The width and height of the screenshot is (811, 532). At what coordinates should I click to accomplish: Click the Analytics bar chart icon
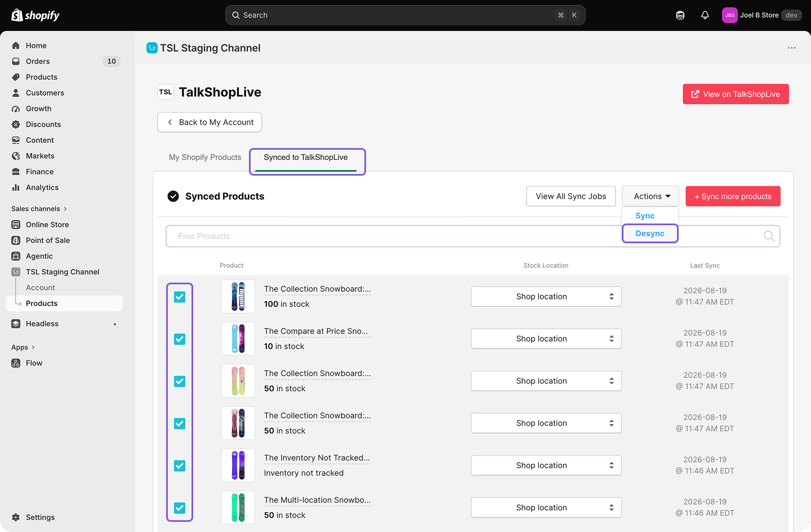16,187
